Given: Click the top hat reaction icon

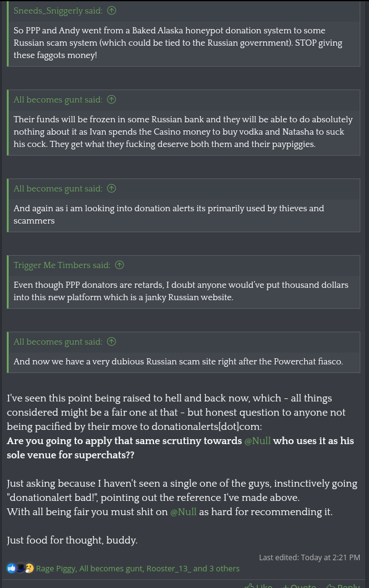Looking at the screenshot, I should tap(20, 568).
